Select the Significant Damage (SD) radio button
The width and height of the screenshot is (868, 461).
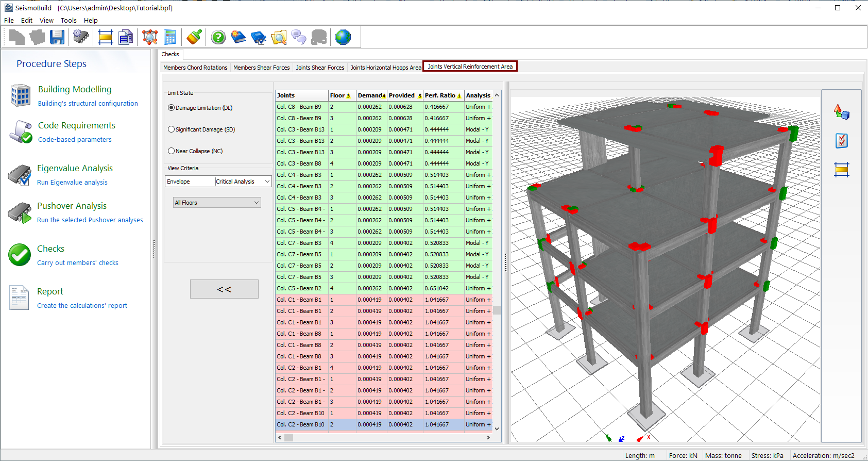(172, 129)
